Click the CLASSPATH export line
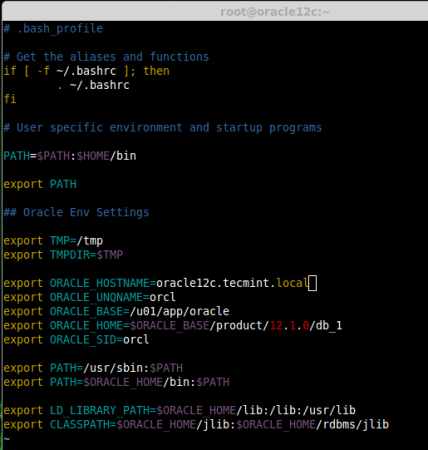This screenshot has width=428, height=450. coord(196,425)
